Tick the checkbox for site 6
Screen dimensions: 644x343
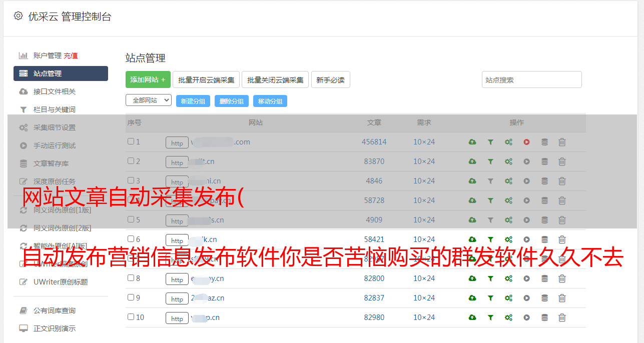pyautogui.click(x=131, y=239)
